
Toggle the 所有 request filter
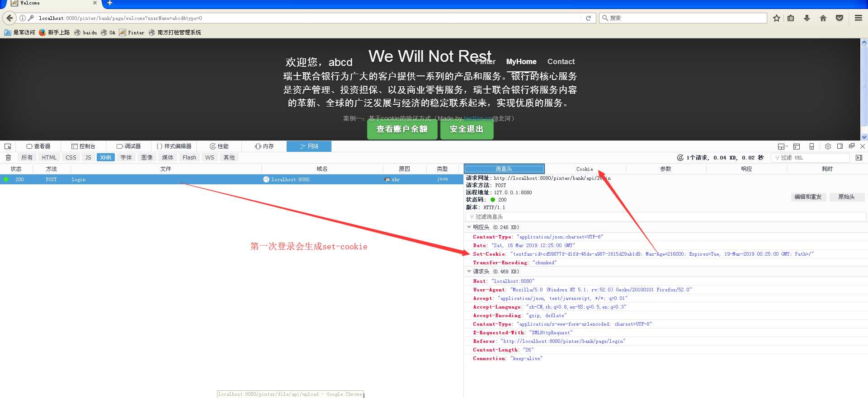click(x=27, y=158)
